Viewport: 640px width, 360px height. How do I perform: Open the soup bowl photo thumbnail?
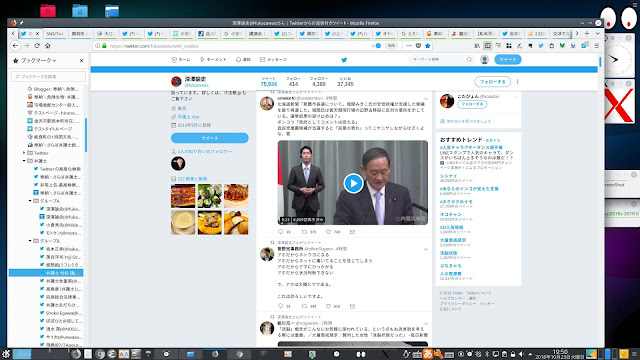pyautogui.click(x=183, y=223)
